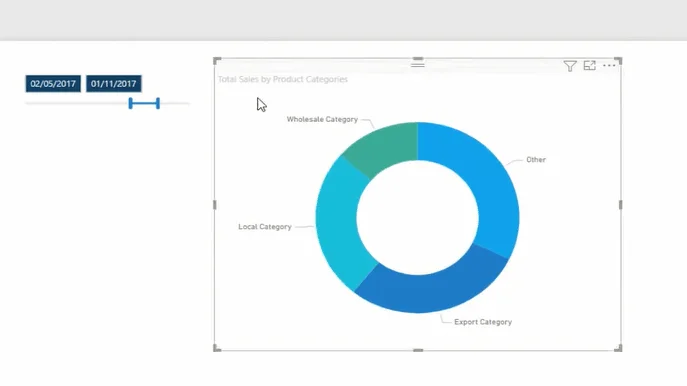This screenshot has width=687, height=386.
Task: Click the right edge middle resize handle
Action: pos(620,205)
